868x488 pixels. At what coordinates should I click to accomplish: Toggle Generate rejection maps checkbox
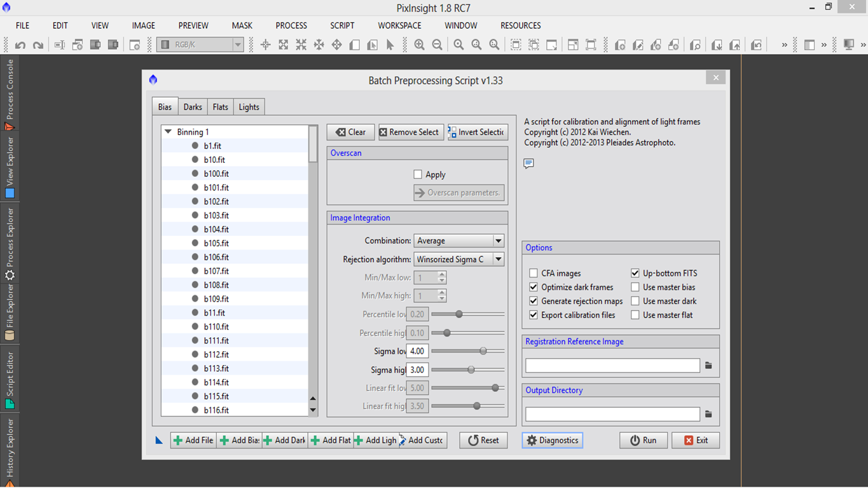pyautogui.click(x=534, y=301)
